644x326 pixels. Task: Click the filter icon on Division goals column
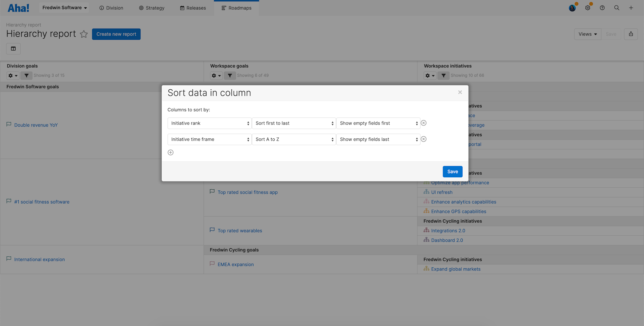coord(26,75)
